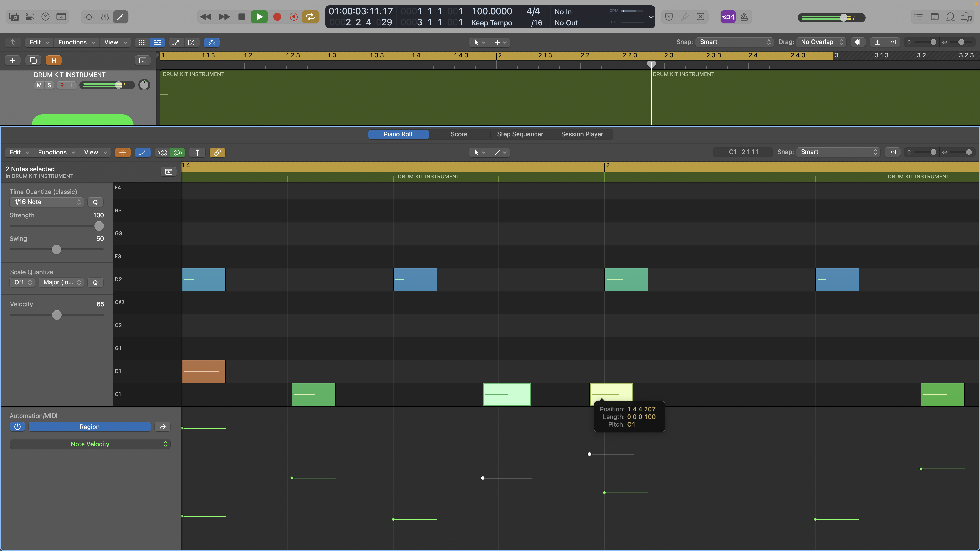
Task: Open Piano Roll View menu
Action: pos(95,152)
